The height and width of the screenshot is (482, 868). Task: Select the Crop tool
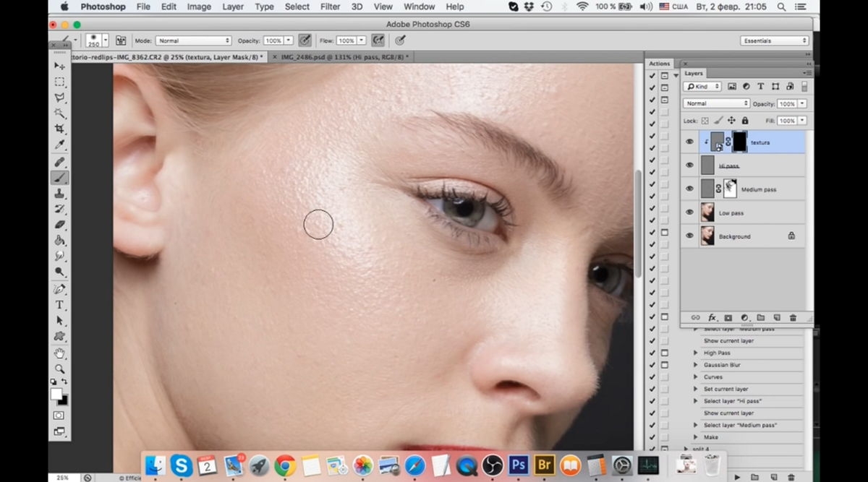click(x=60, y=129)
